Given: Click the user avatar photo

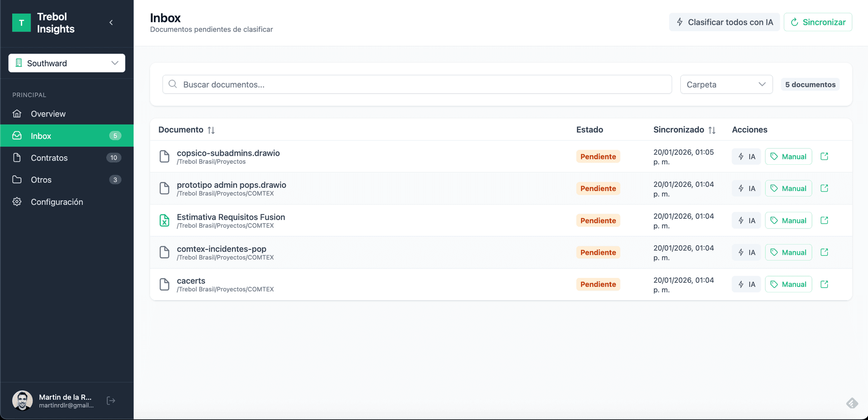Looking at the screenshot, I should (22, 401).
